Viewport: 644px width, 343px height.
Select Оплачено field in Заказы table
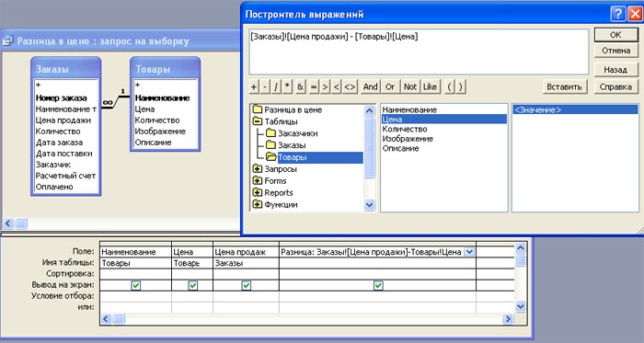(x=54, y=187)
